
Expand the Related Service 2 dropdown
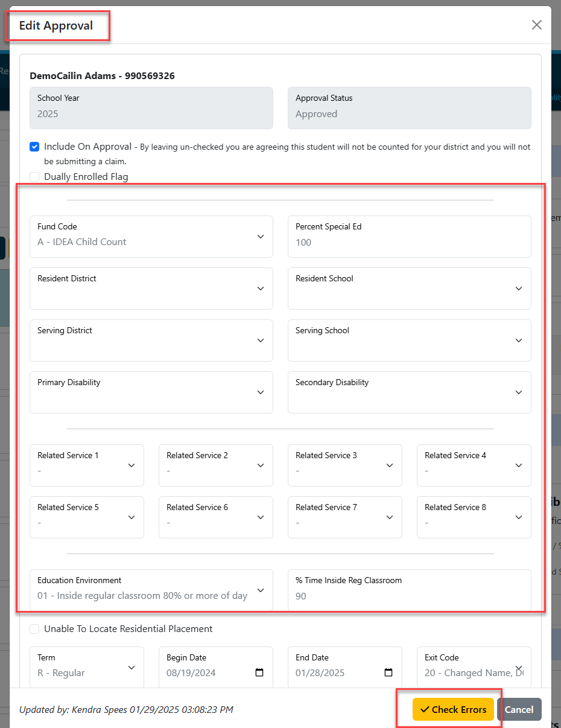tap(216, 465)
